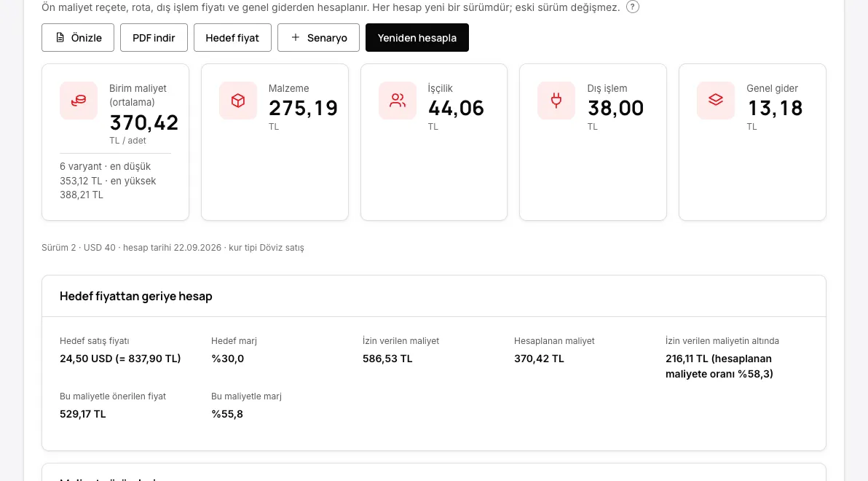Viewport: 868px width, 481px height.
Task: Click the people icon on İşçilik card
Action: tap(398, 101)
